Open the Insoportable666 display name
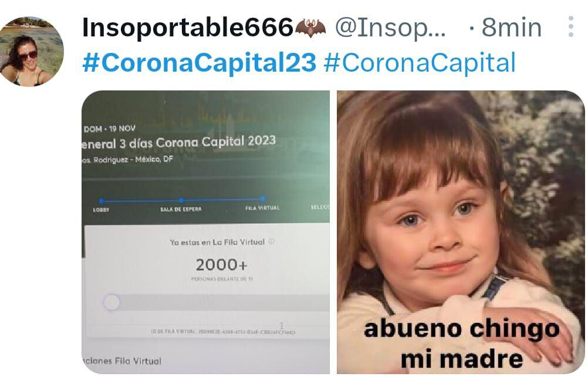Viewport: 588px width, 387px height. [x=187, y=28]
